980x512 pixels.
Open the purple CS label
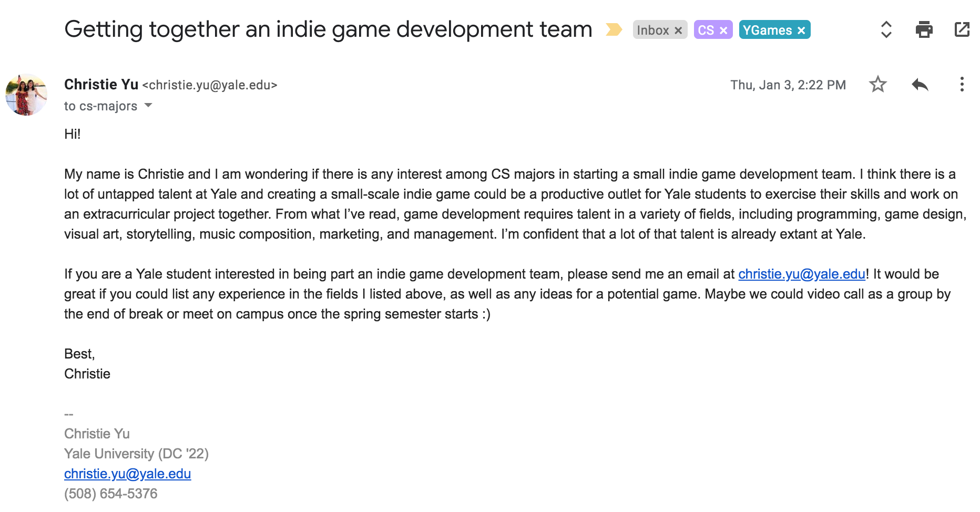706,30
